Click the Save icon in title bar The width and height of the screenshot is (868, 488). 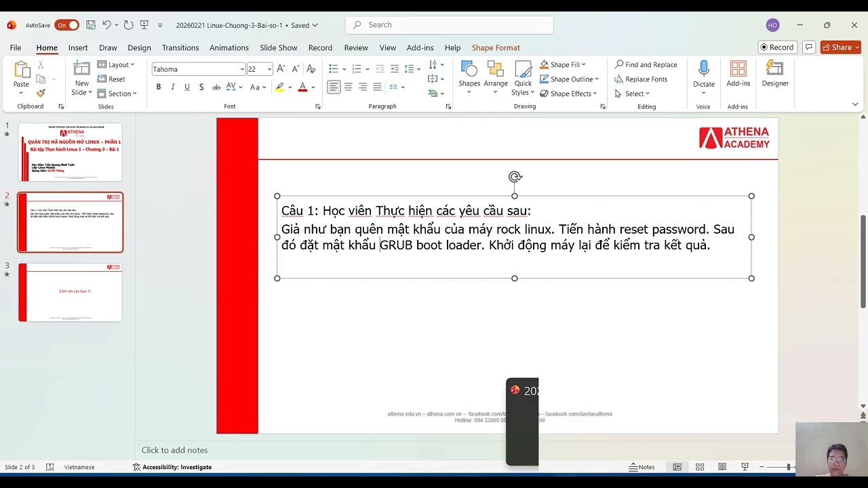click(x=91, y=25)
